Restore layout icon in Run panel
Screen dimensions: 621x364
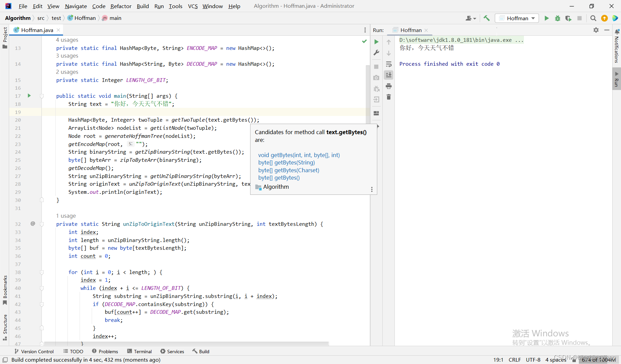coord(377,113)
